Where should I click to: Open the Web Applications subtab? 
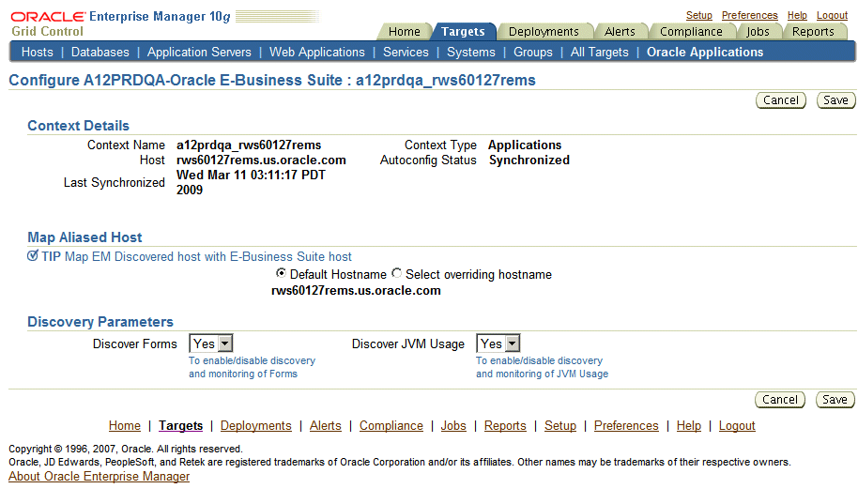tap(317, 52)
